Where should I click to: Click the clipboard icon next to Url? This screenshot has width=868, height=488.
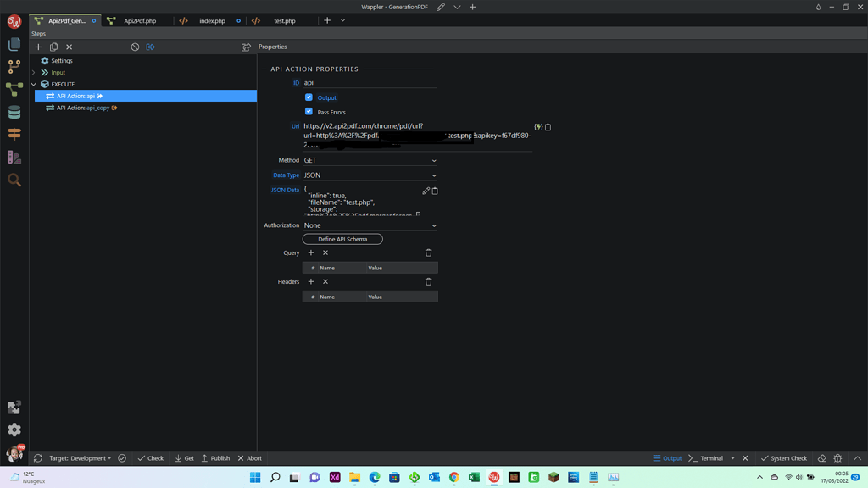click(x=548, y=127)
